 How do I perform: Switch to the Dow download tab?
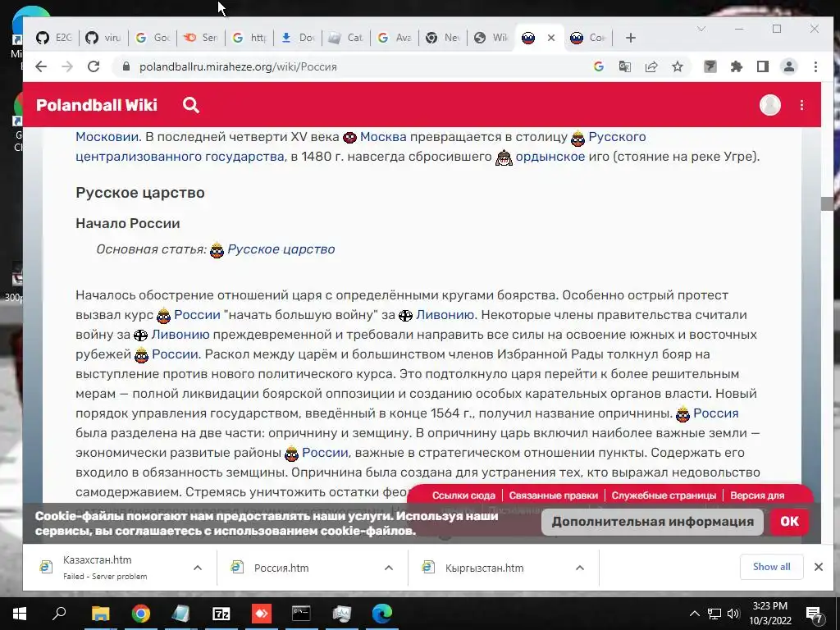298,38
